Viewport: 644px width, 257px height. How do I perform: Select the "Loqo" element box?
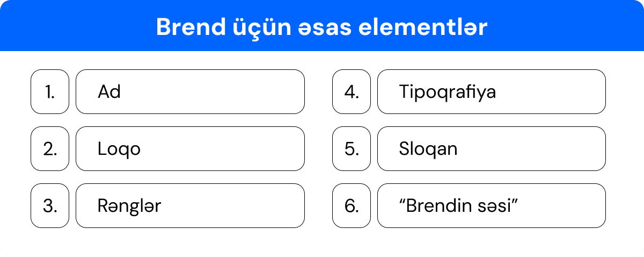coord(190,149)
